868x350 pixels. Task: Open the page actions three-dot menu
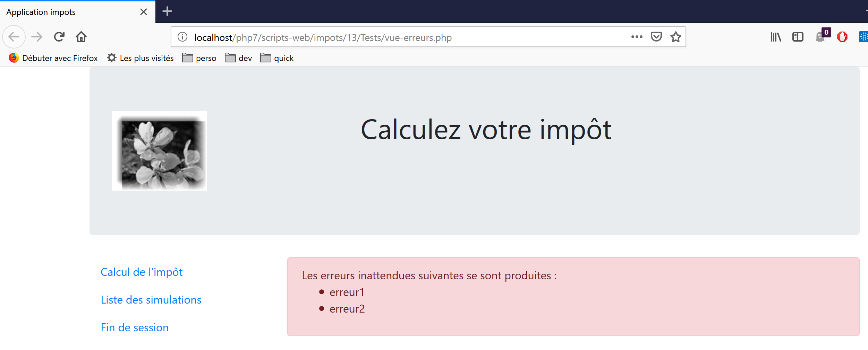click(637, 37)
